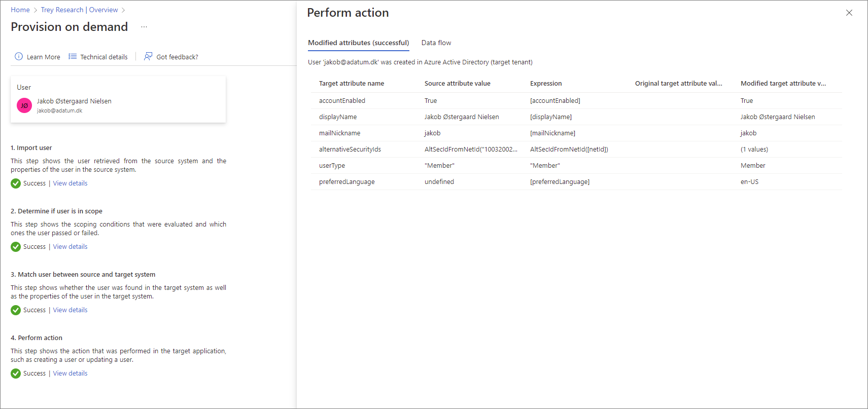Open View details for Match user step
Screen dimensions: 868x409
click(70, 310)
